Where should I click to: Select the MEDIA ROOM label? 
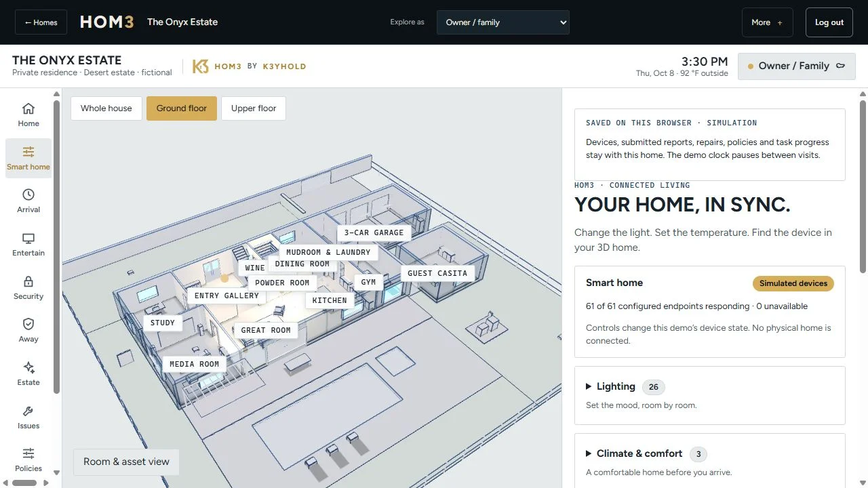[x=195, y=364]
